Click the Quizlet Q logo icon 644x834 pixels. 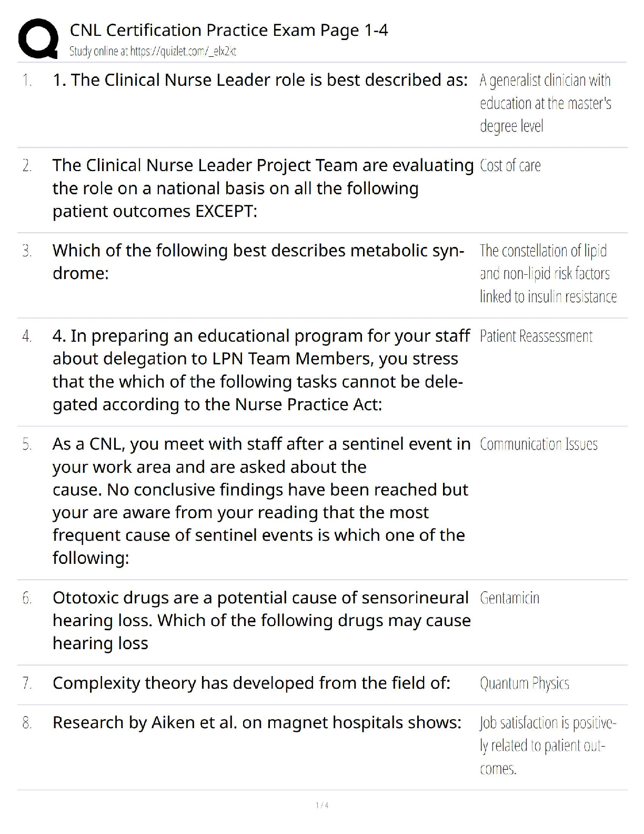point(38,38)
